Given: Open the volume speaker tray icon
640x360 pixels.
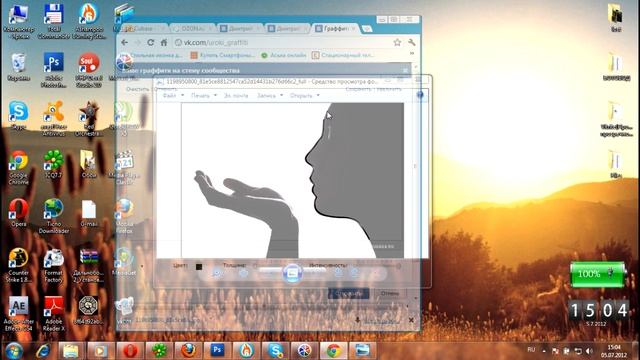Looking at the screenshot, I should (589, 351).
